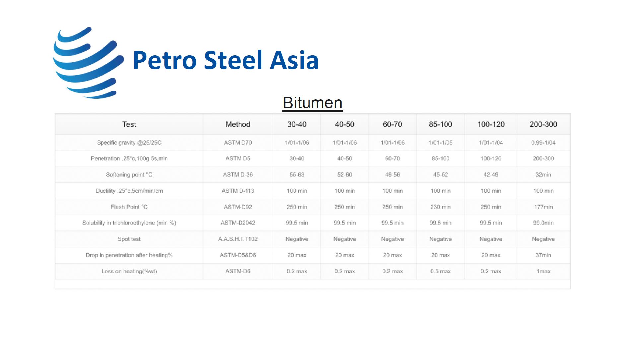Click the Petro Steel Asia title text
The width and height of the screenshot is (619, 364).
point(226,60)
